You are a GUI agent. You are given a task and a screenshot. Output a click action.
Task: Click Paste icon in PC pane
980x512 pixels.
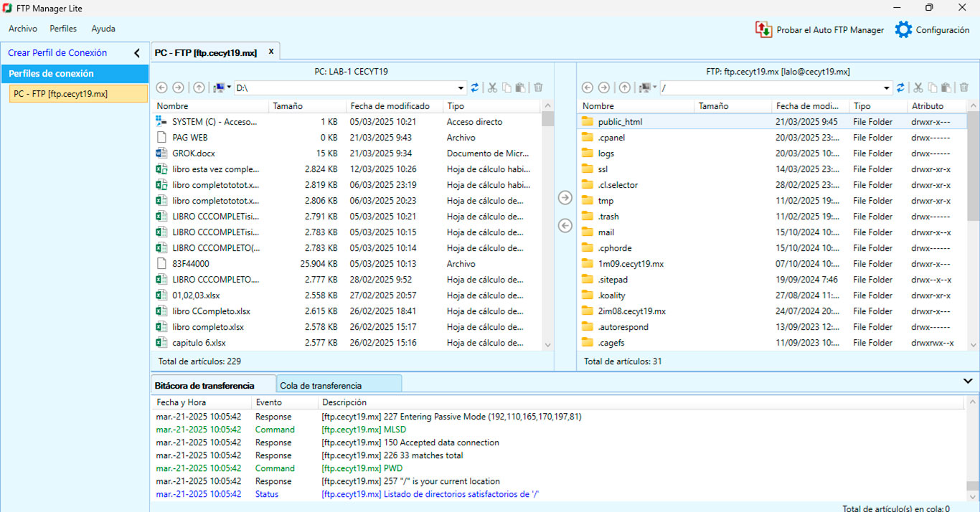pyautogui.click(x=522, y=87)
